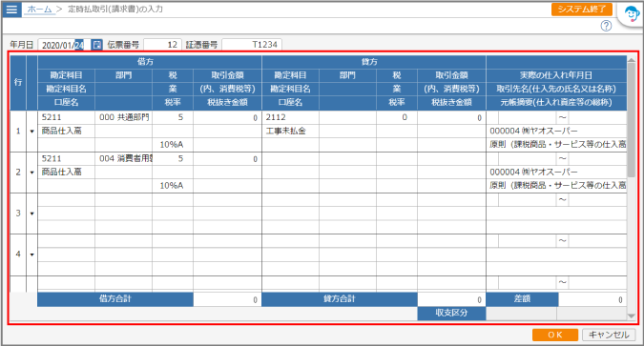Click row 4 debit account code cell
644x346 pixels.
(x=66, y=241)
